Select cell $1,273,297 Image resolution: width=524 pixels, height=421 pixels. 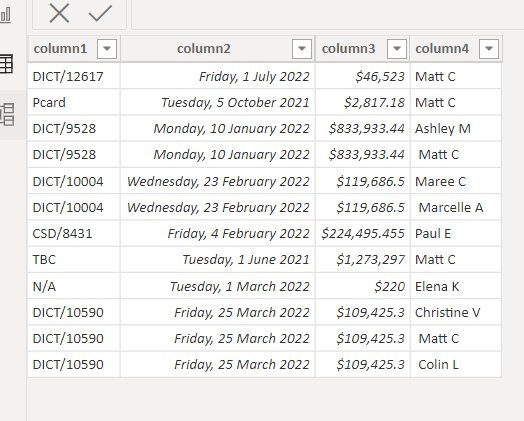(363, 260)
